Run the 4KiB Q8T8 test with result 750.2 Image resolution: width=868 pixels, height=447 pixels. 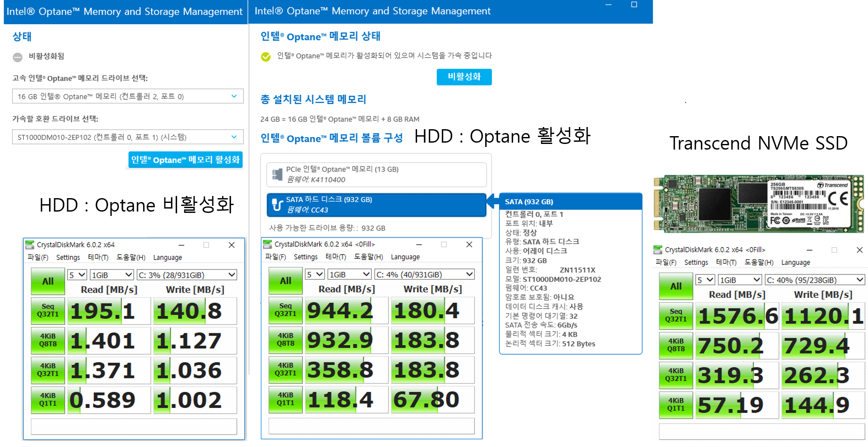tap(676, 346)
